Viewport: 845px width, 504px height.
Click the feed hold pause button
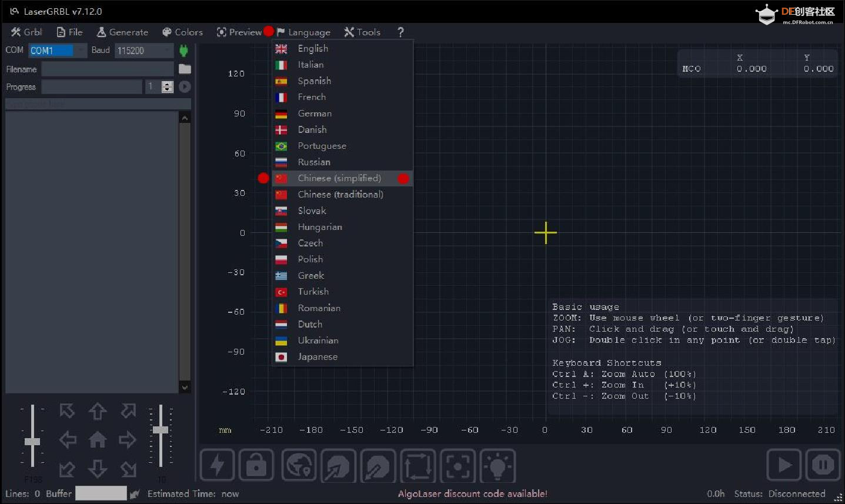pyautogui.click(x=823, y=465)
